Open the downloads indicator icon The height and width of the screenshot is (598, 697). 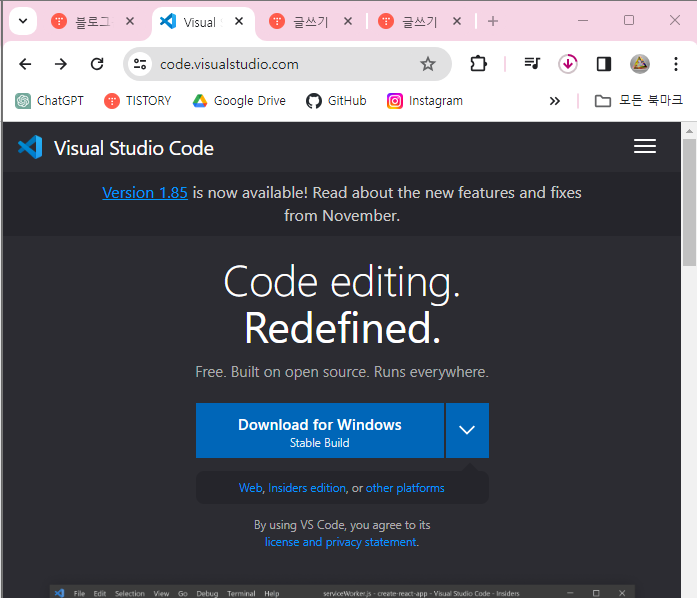pyautogui.click(x=568, y=64)
